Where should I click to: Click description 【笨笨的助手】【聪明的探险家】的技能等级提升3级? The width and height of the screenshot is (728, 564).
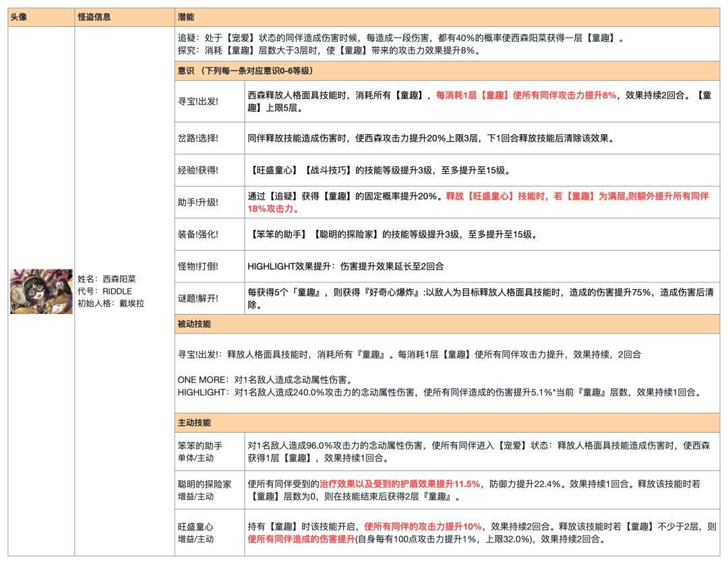click(x=392, y=234)
